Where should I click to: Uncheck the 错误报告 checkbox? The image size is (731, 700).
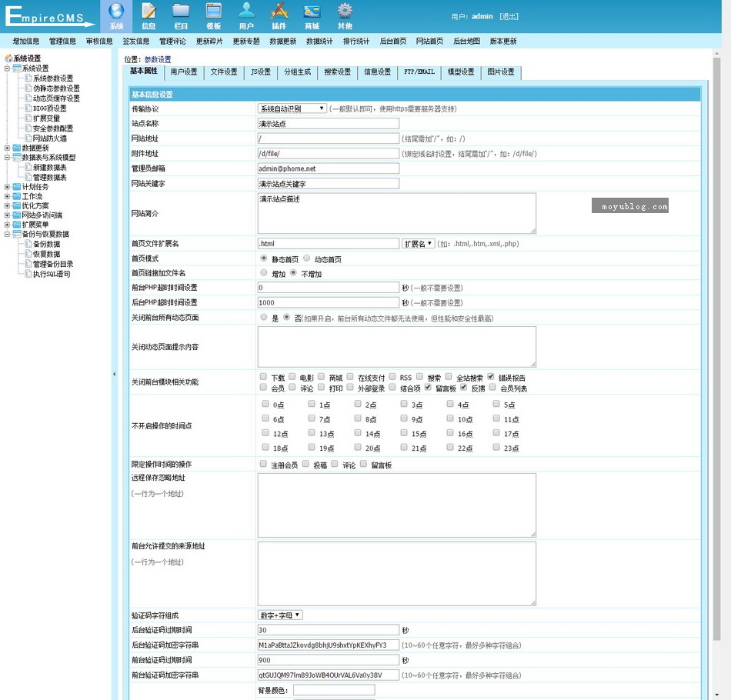(x=491, y=377)
